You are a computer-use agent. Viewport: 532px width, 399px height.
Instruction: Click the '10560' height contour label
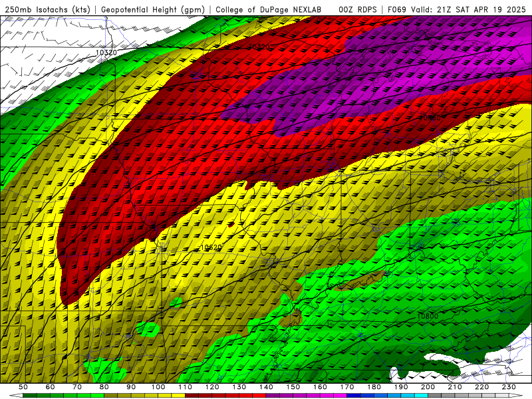(430, 118)
